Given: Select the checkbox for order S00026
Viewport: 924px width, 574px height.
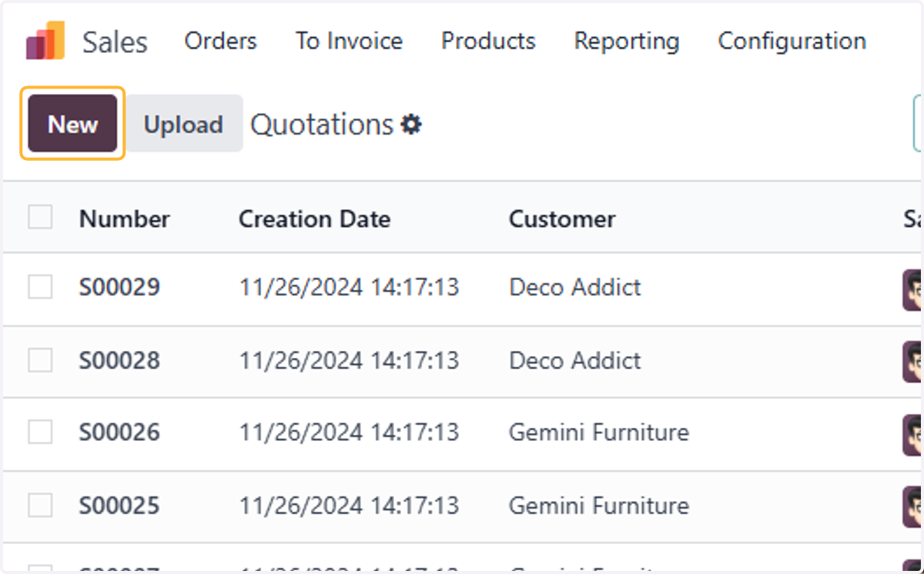Looking at the screenshot, I should [40, 432].
